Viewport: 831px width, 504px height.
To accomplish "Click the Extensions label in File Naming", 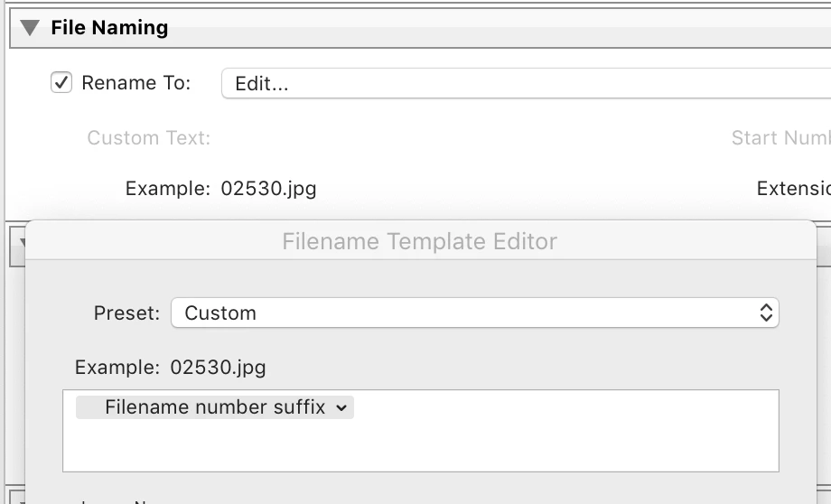I will click(x=793, y=189).
